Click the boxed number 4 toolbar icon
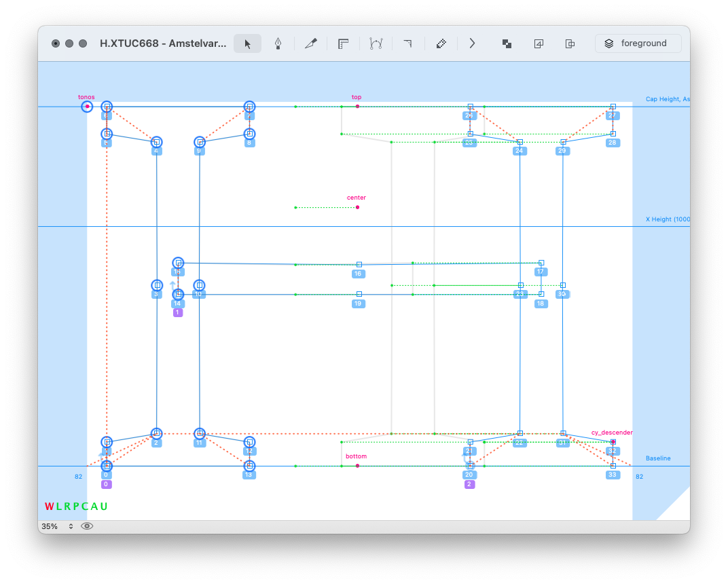The height and width of the screenshot is (584, 728). pyautogui.click(x=539, y=43)
